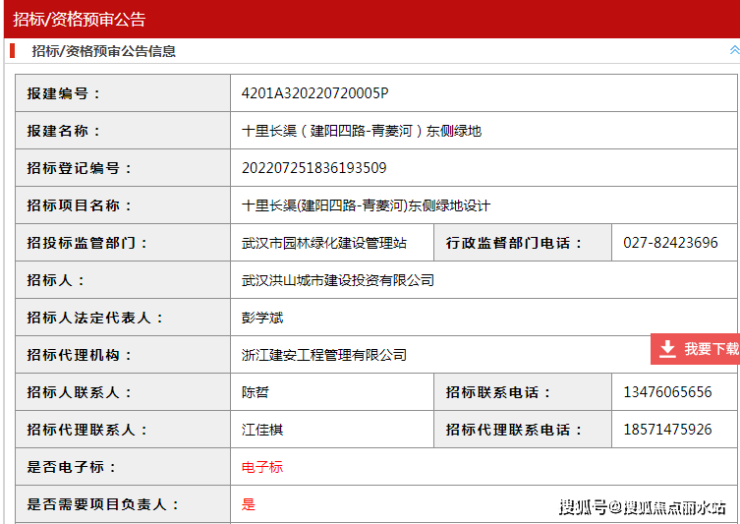Click the red 是 value for 项目负责人

[x=248, y=504]
